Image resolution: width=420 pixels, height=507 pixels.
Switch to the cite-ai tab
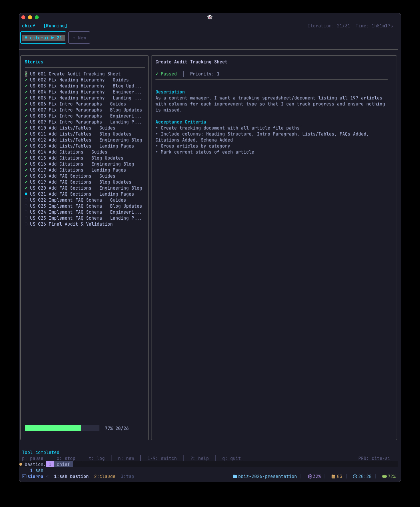click(x=43, y=38)
